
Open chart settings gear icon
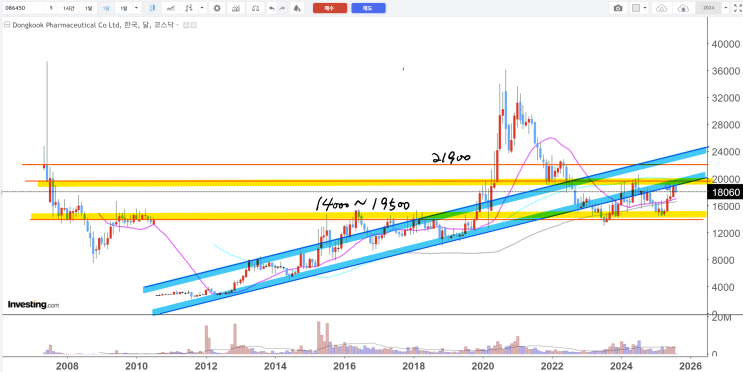(x=217, y=8)
